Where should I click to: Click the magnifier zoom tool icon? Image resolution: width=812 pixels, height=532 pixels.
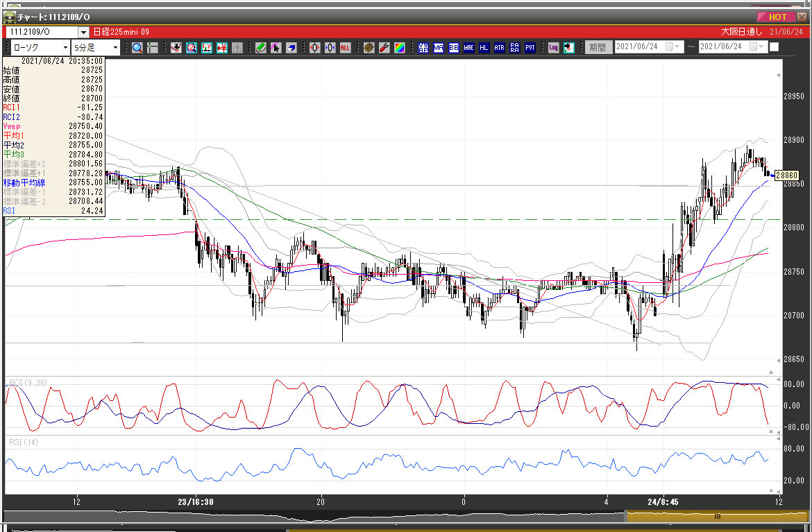tap(137, 48)
